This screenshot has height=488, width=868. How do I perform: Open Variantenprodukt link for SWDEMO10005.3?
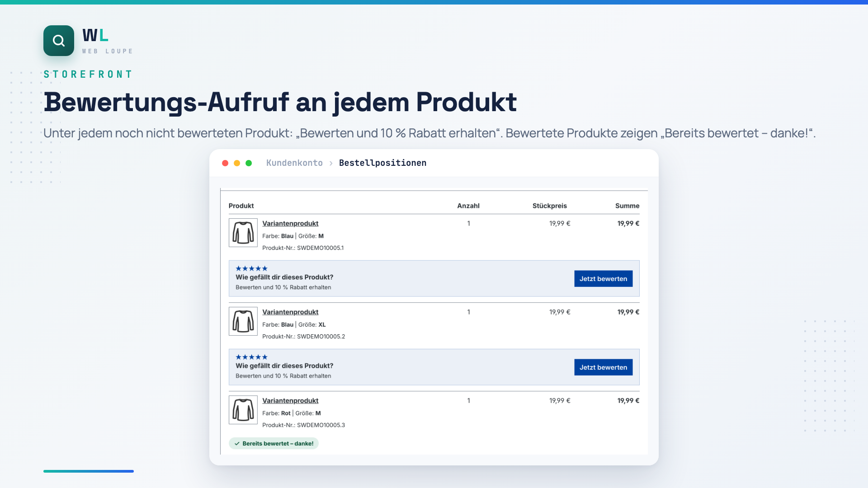[x=290, y=400]
